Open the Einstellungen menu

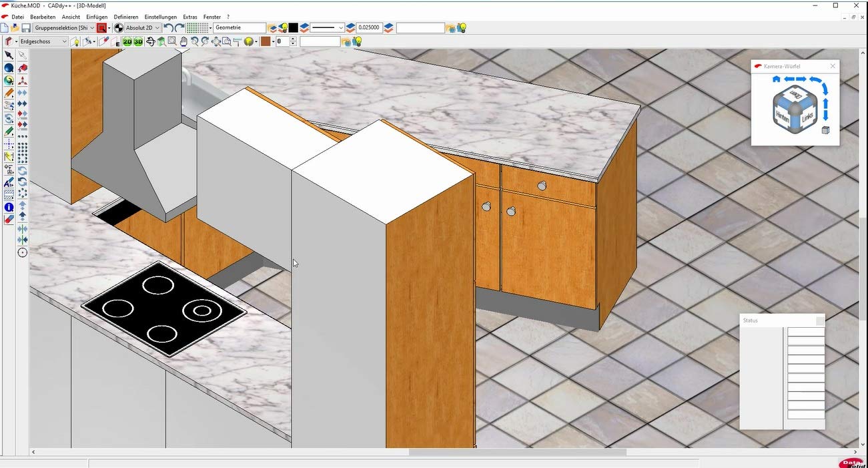pos(161,17)
